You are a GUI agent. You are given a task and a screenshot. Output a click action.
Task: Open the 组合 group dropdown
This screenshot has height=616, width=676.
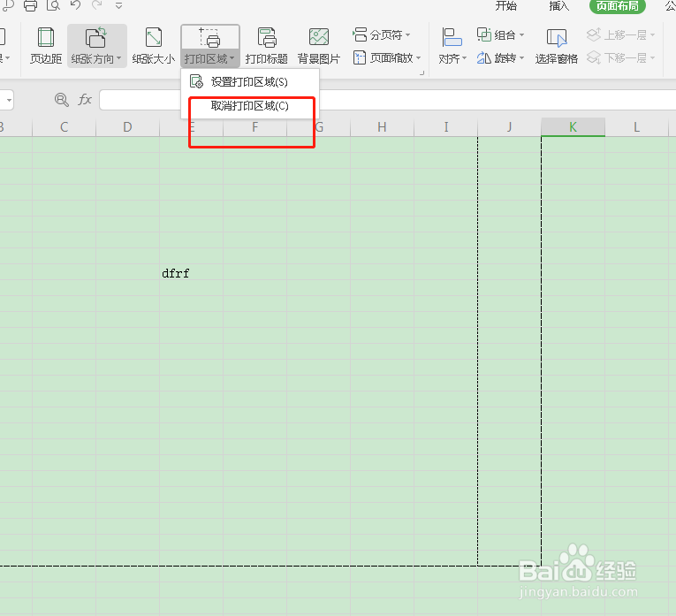(x=500, y=34)
